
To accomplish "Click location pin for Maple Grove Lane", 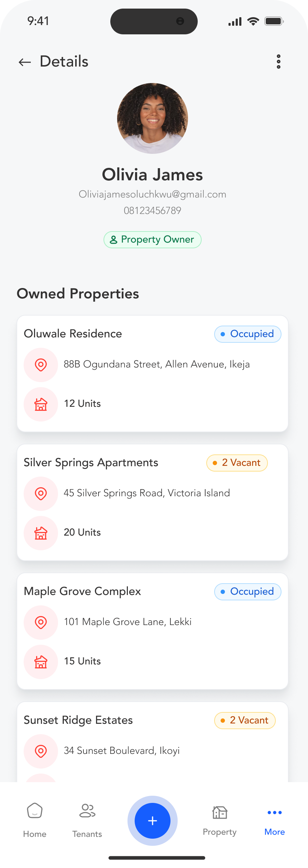I will coord(41,623).
